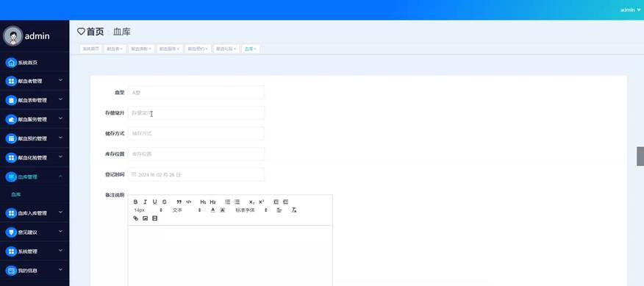Expand 献血服务管理 in the sidebar

tap(35, 119)
